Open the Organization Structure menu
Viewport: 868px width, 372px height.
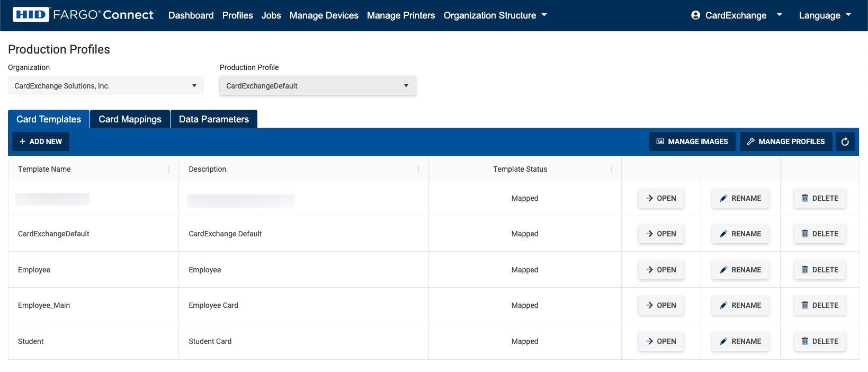[495, 15]
